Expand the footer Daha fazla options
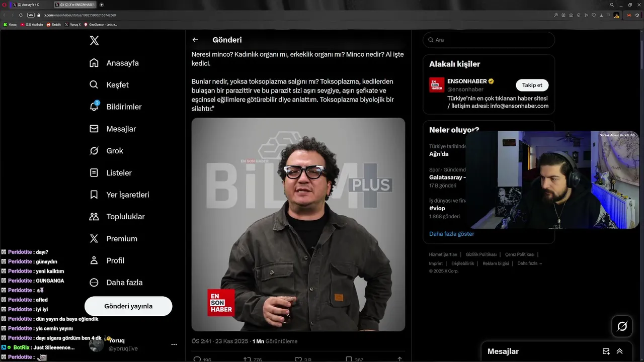This screenshot has width=644, height=362. (x=529, y=263)
